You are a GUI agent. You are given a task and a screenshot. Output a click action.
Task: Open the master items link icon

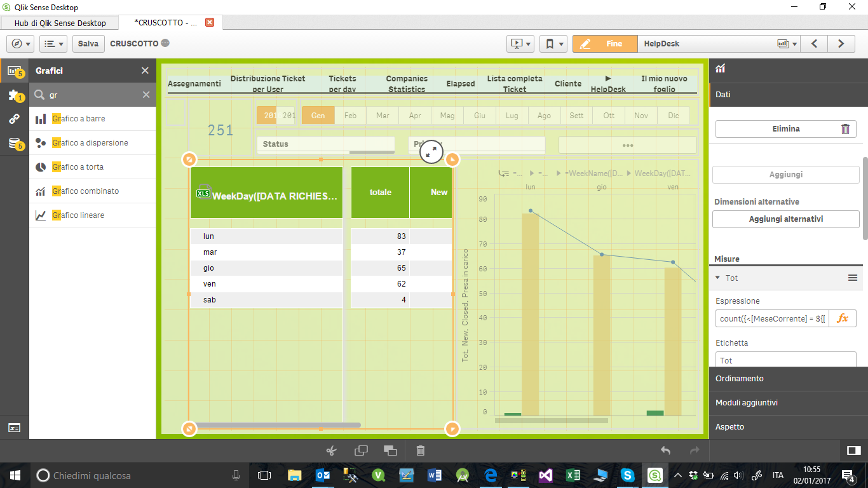pyautogui.click(x=14, y=119)
